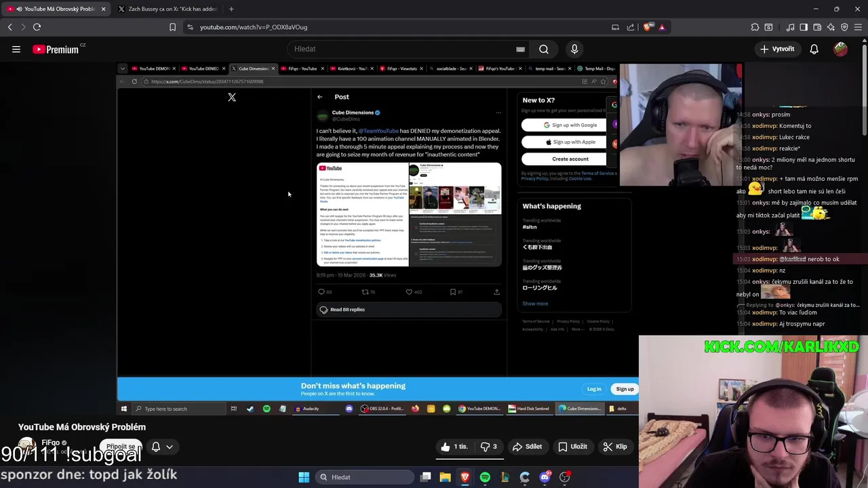This screenshot has height=488, width=868.
Task: Open the browser extensions puzzle icon
Action: coord(755,27)
